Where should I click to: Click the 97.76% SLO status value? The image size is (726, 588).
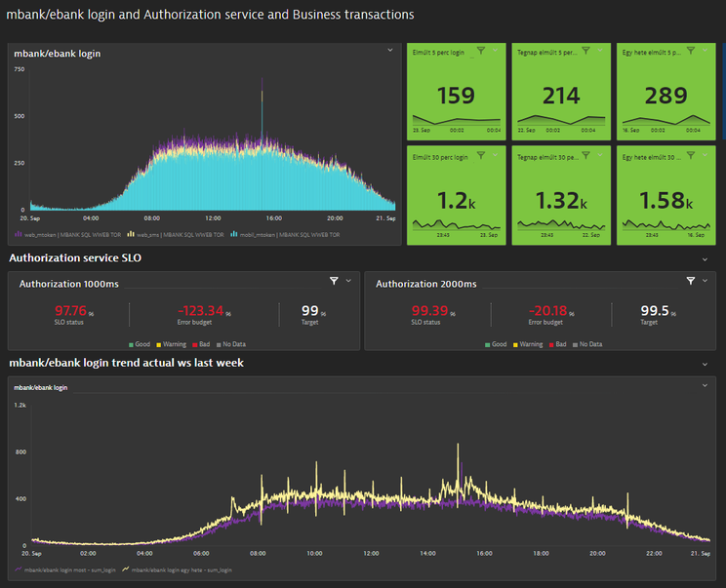click(x=70, y=311)
